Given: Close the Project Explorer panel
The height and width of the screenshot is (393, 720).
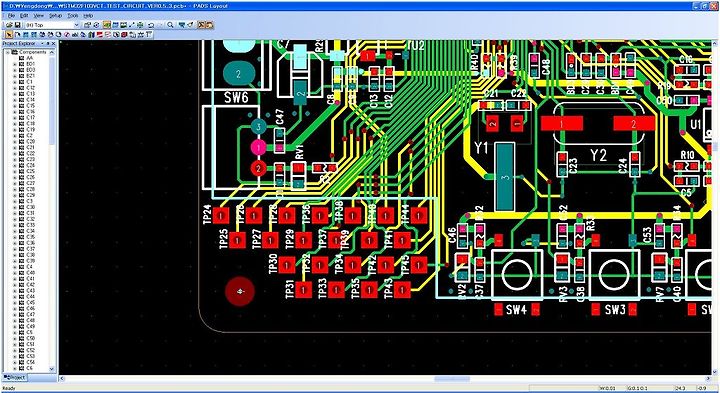Looking at the screenshot, I should (x=53, y=44).
